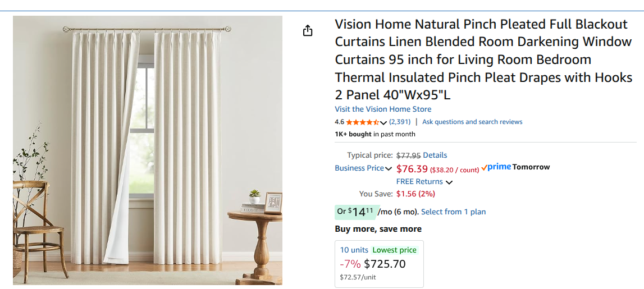
Task: Click the 4.6 rating number
Action: click(339, 122)
